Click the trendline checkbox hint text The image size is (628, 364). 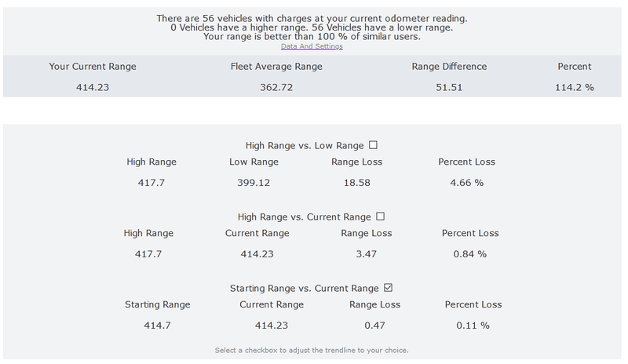coord(312,349)
